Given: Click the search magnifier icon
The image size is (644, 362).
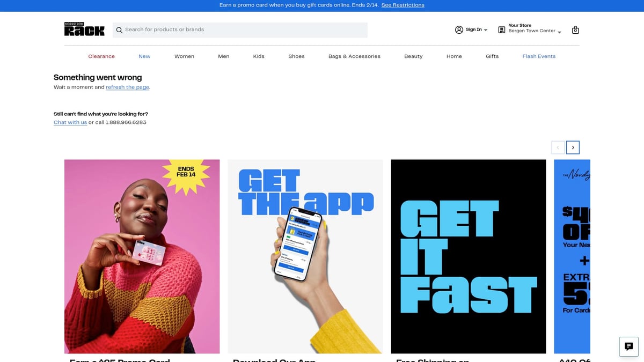Looking at the screenshot, I should click(119, 30).
